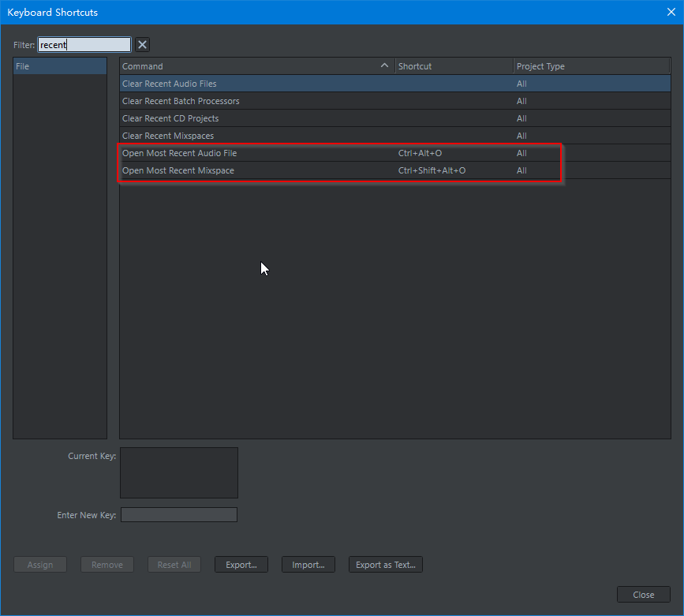This screenshot has height=616, width=684.
Task: Select Clear Recent Mixspaces row
Action: point(394,136)
